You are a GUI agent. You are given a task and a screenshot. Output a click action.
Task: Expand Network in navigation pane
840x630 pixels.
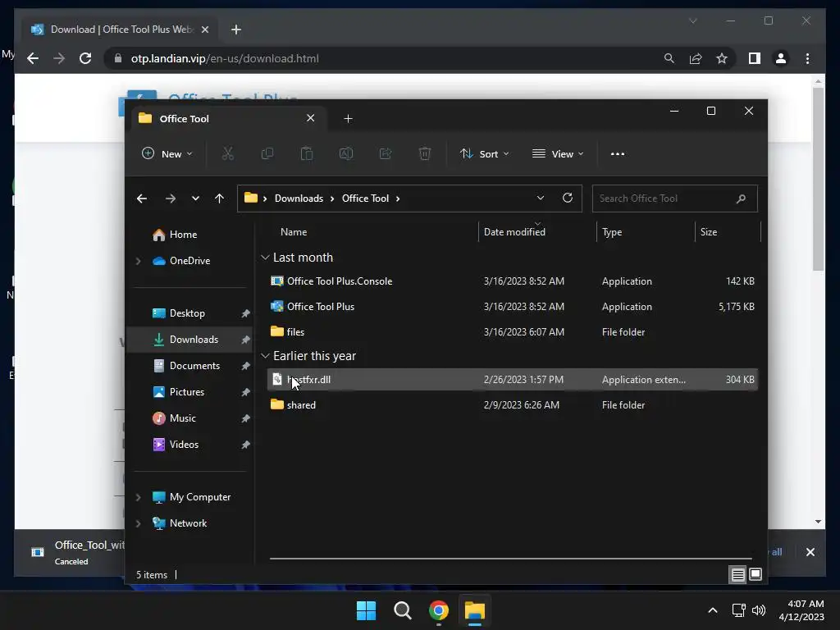pyautogui.click(x=138, y=523)
